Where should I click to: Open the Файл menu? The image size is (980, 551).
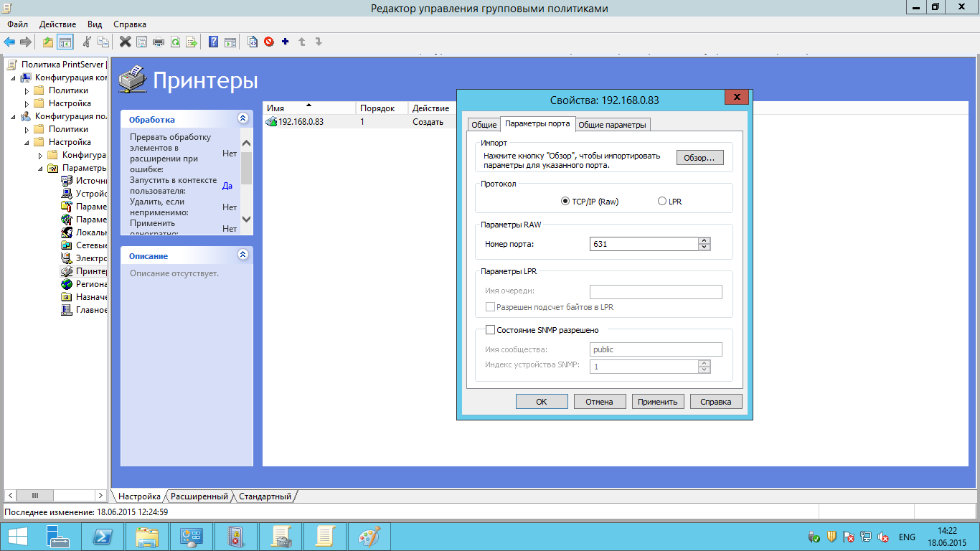tap(17, 24)
